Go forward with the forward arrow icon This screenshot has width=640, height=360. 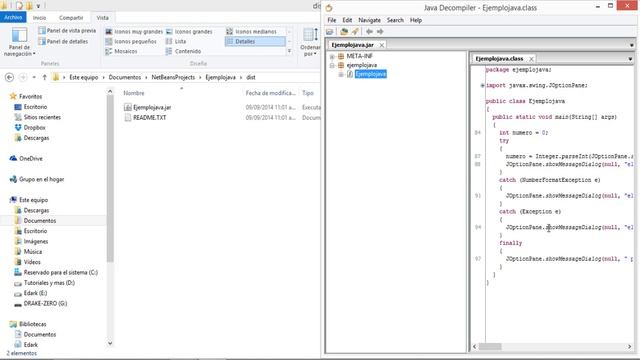(380, 32)
